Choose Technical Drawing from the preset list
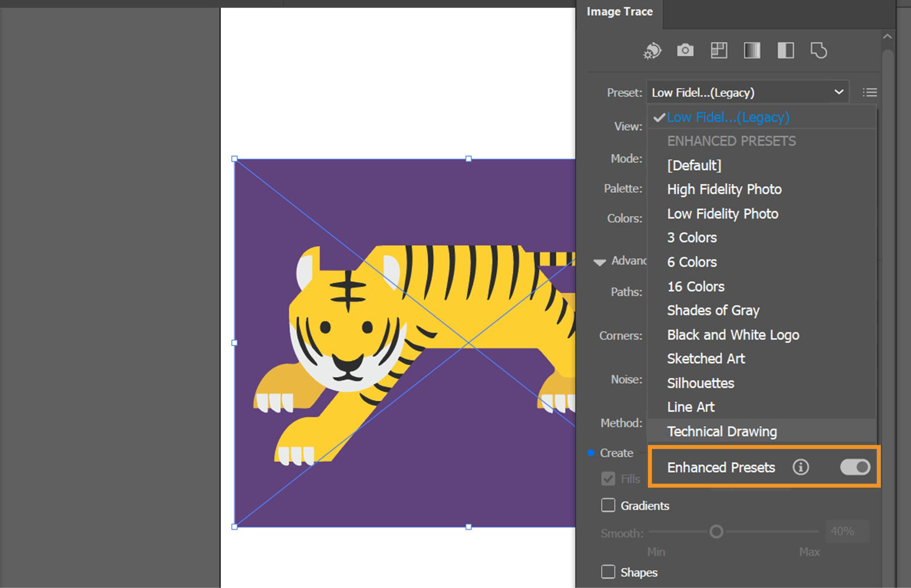This screenshot has width=911, height=588. pyautogui.click(x=722, y=431)
